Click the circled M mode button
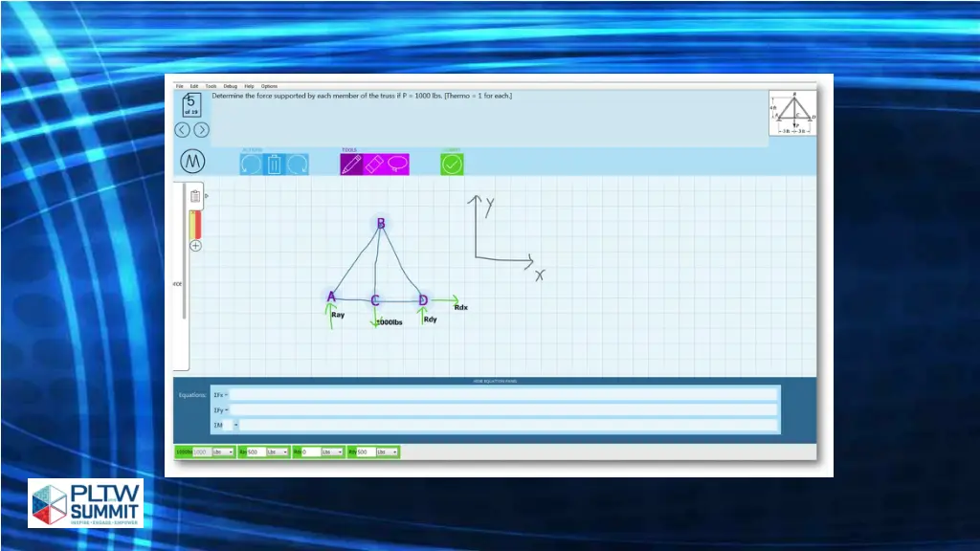Viewport: 980px width, 551px height. point(192,163)
